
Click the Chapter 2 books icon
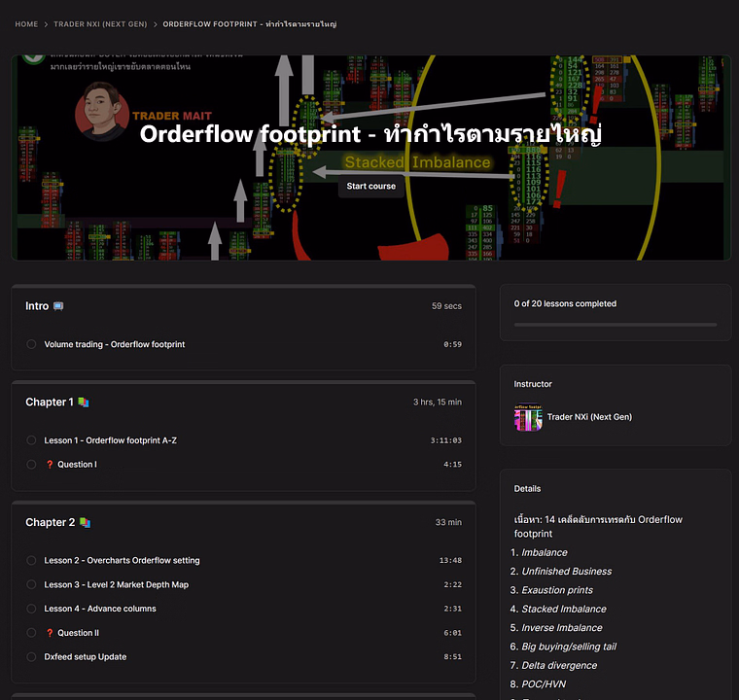[x=85, y=522]
